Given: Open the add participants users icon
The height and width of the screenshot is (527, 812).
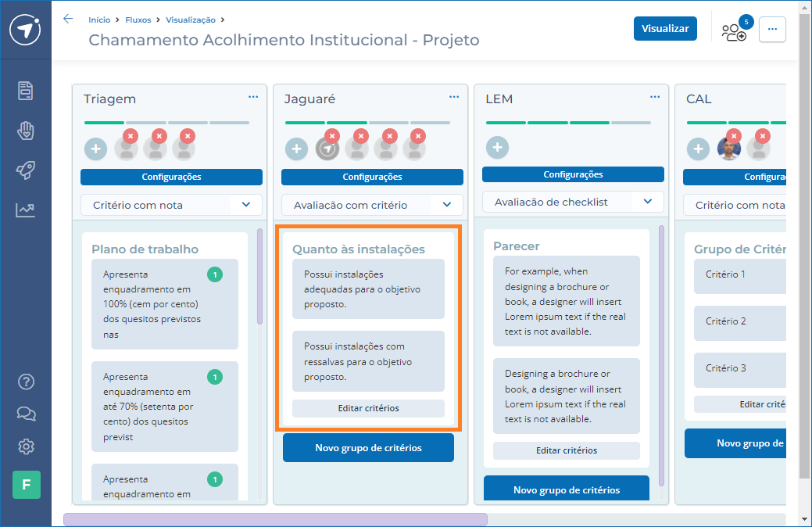Looking at the screenshot, I should (735, 32).
